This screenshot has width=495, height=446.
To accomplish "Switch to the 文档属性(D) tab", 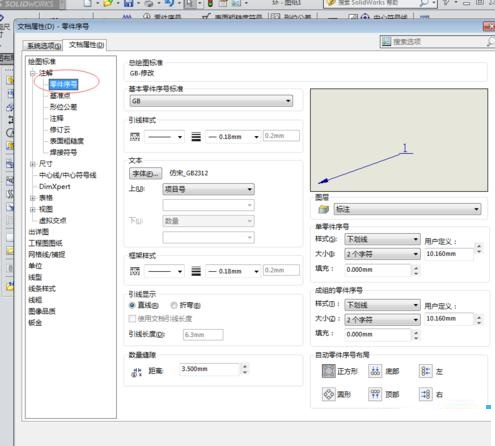I will pos(86,45).
